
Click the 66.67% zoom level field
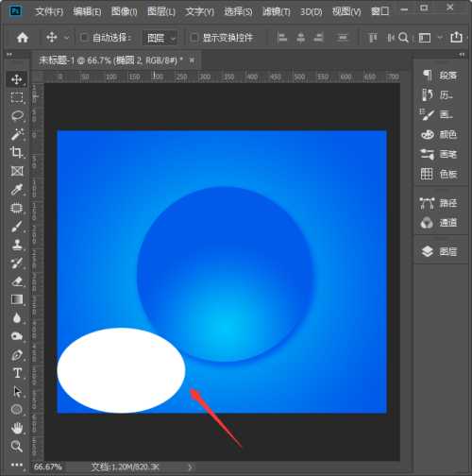(x=48, y=467)
